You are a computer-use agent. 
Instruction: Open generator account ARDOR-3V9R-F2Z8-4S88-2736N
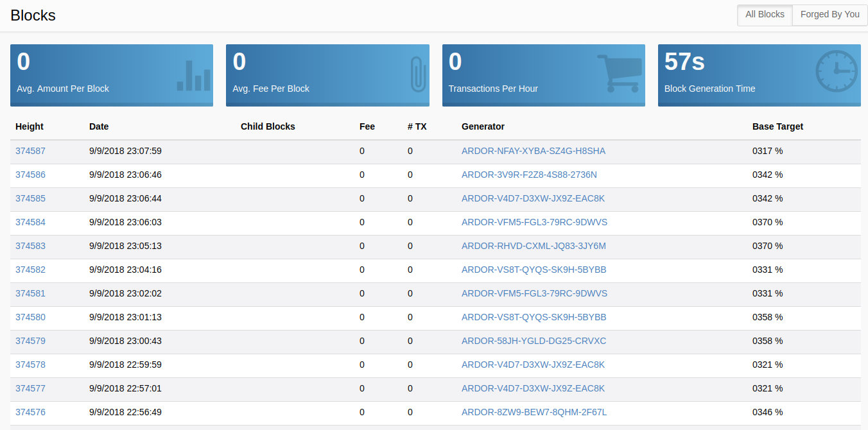pyautogui.click(x=529, y=175)
